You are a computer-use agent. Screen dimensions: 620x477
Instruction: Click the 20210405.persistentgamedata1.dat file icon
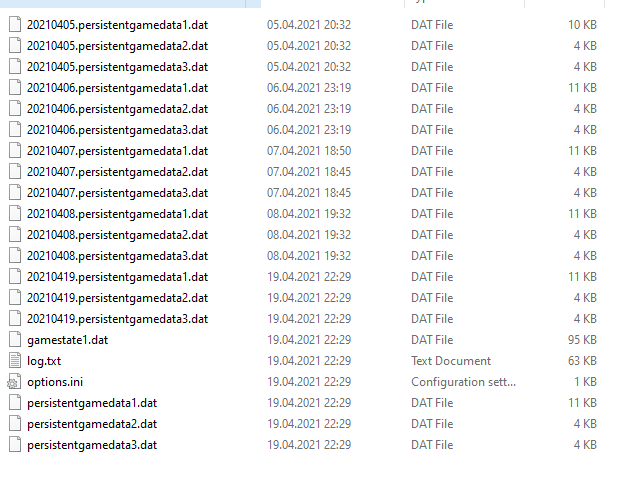coord(15,25)
